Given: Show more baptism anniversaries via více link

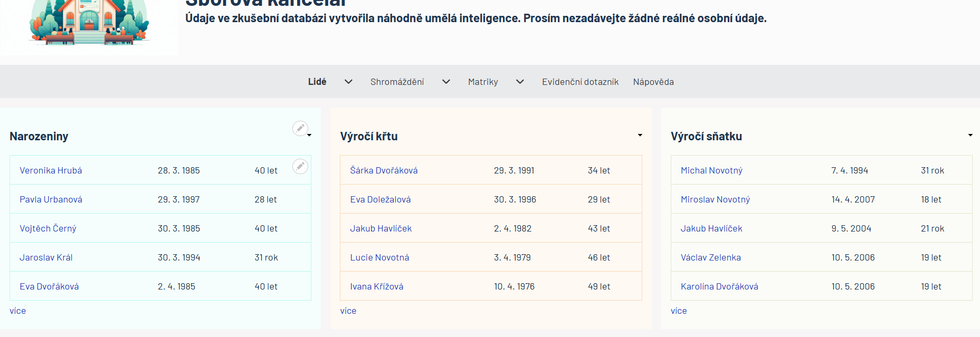Looking at the screenshot, I should pos(348,311).
